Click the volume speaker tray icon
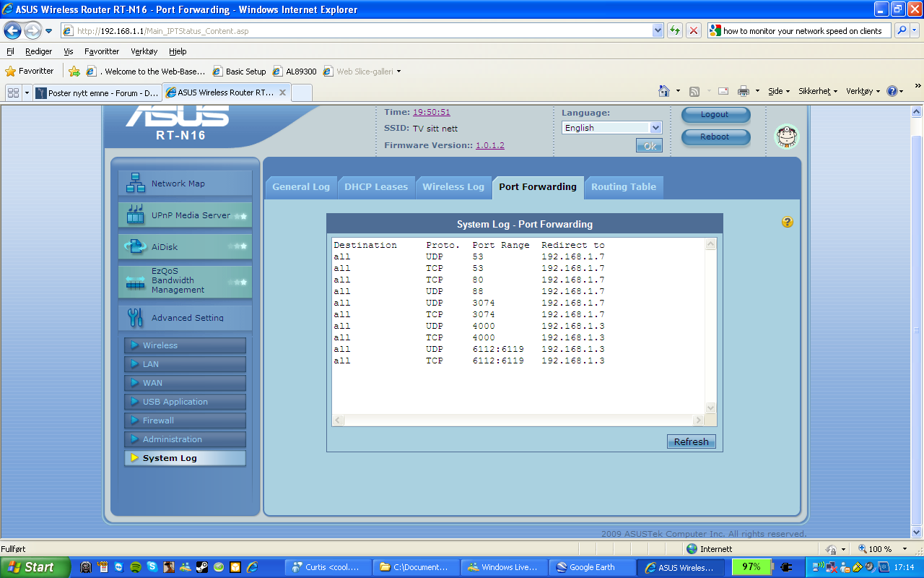This screenshot has height=578, width=924. pyautogui.click(x=871, y=567)
